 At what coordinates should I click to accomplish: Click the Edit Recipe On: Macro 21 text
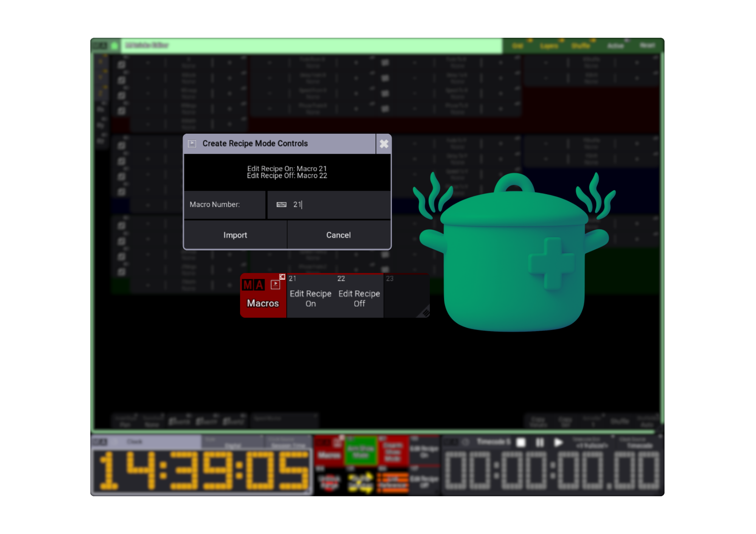tap(287, 168)
